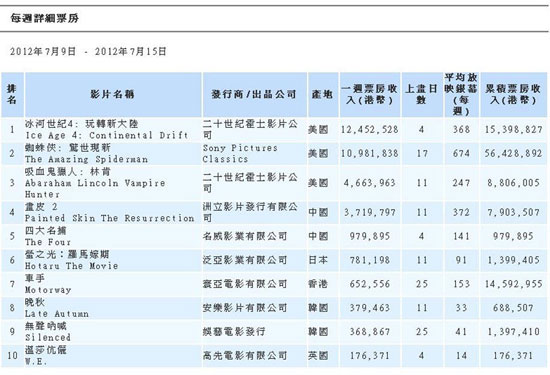Click distributor 娛藝電影發行
The width and height of the screenshot is (550, 375).
(234, 332)
